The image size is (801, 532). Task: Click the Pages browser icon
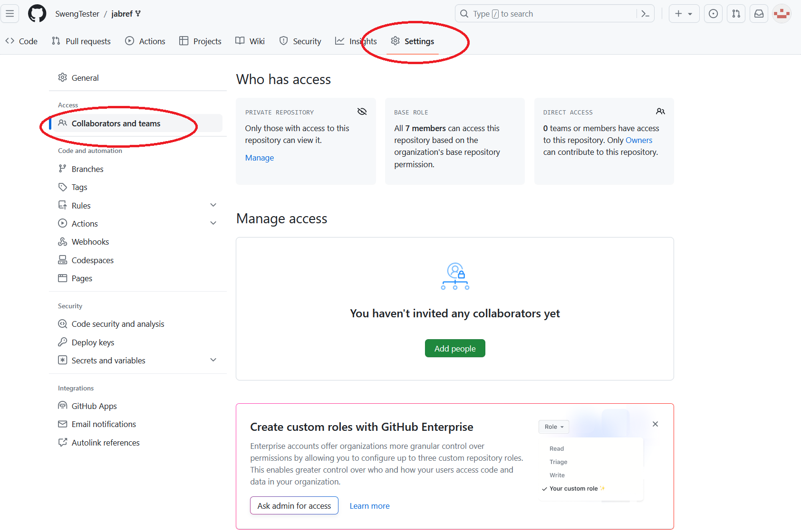[x=62, y=278]
